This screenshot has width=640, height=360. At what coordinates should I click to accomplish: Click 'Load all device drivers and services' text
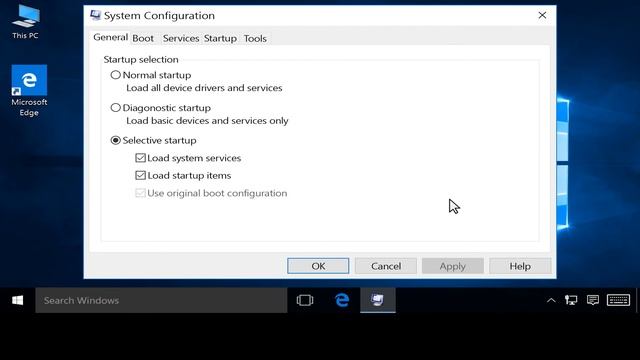click(x=204, y=88)
